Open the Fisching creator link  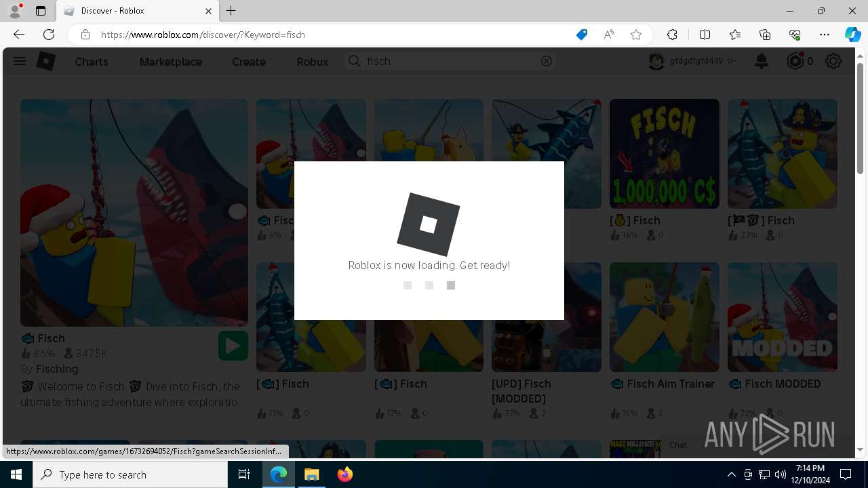point(57,369)
